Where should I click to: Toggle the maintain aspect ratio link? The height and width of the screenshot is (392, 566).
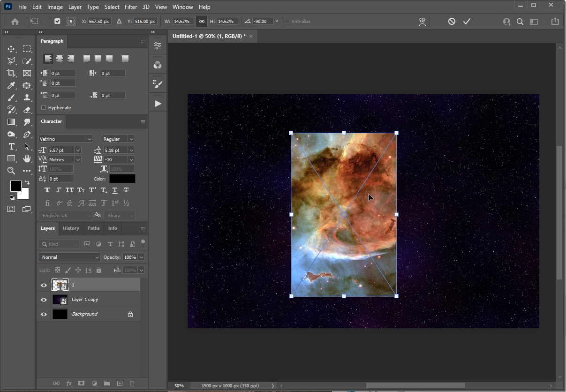[x=202, y=21]
